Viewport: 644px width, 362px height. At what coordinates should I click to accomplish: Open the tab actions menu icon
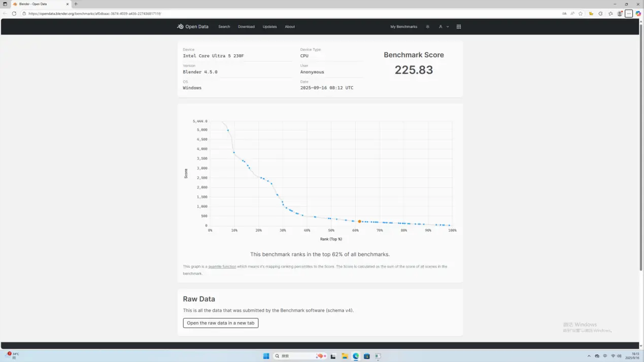pos(5,4)
